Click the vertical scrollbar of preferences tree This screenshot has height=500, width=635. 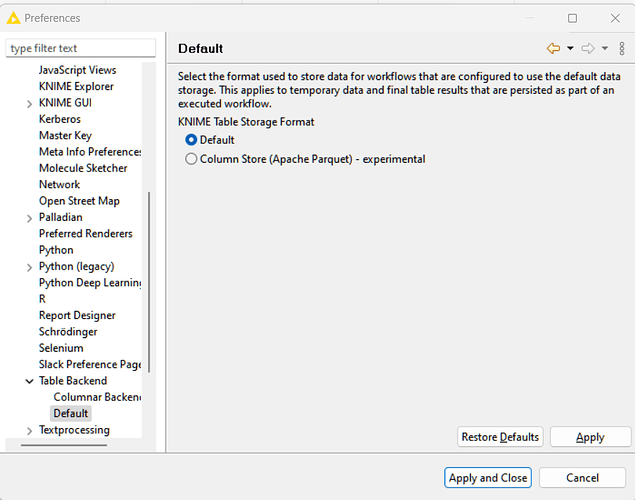149,282
